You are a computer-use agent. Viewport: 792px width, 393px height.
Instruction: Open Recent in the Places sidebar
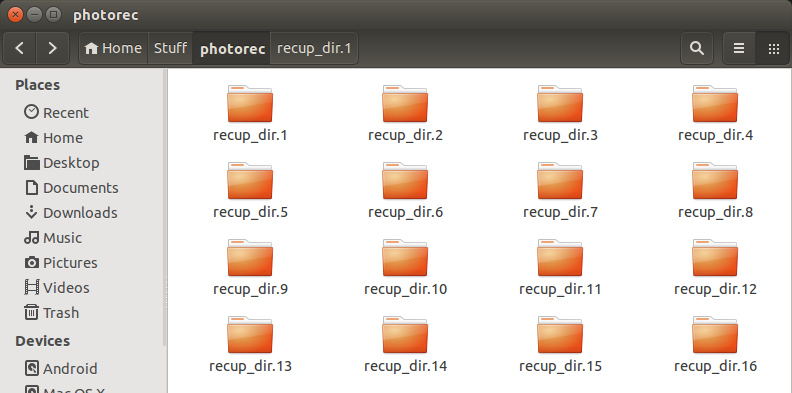click(57, 112)
